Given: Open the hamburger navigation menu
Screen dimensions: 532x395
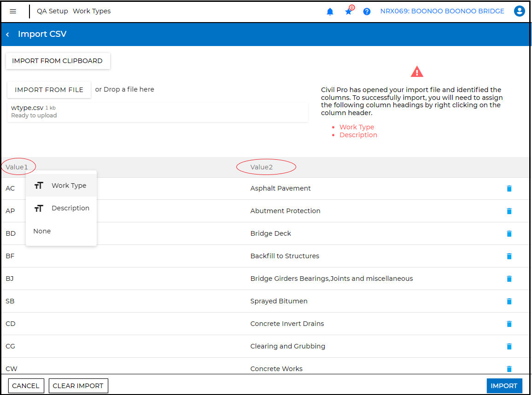Looking at the screenshot, I should coord(13,11).
